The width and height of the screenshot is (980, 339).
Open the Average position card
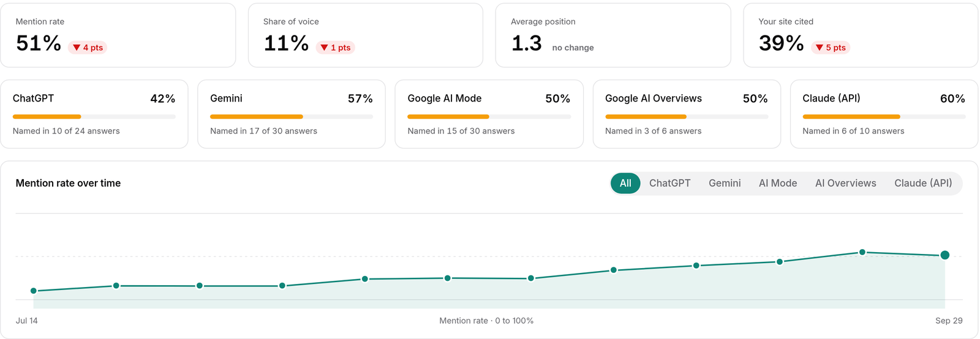pos(613,35)
